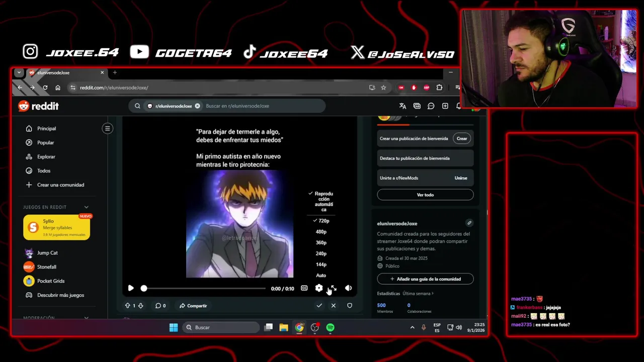Open the Syllo game card
This screenshot has height=362, width=644.
pos(56,228)
